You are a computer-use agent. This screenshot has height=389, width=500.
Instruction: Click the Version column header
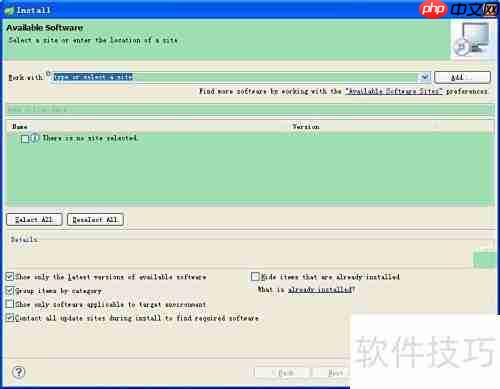391,126
